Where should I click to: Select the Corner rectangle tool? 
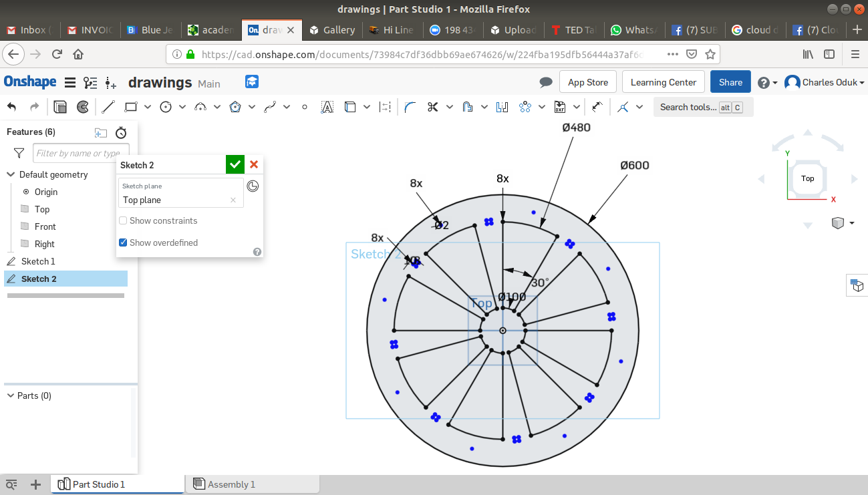click(x=131, y=107)
